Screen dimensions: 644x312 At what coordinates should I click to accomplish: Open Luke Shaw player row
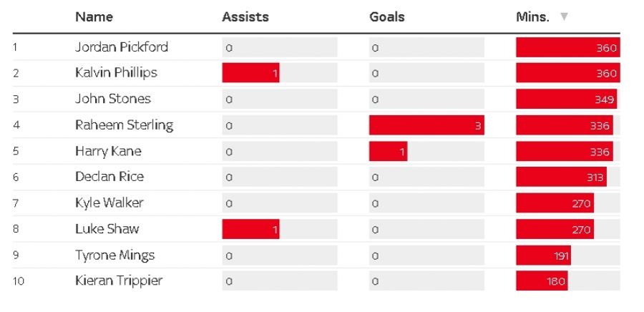(107, 229)
